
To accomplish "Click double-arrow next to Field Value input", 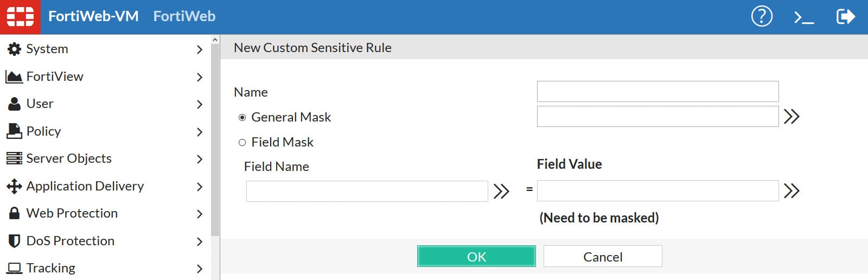I will point(792,191).
